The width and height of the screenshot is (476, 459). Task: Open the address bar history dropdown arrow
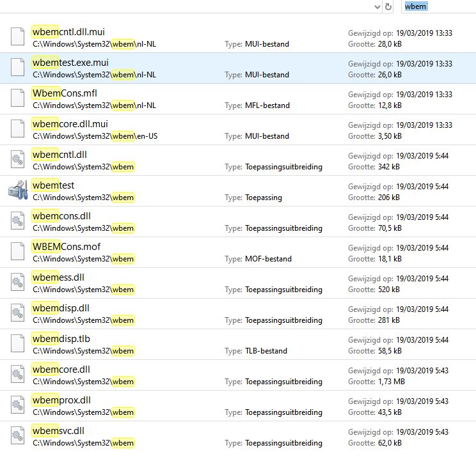(x=377, y=6)
